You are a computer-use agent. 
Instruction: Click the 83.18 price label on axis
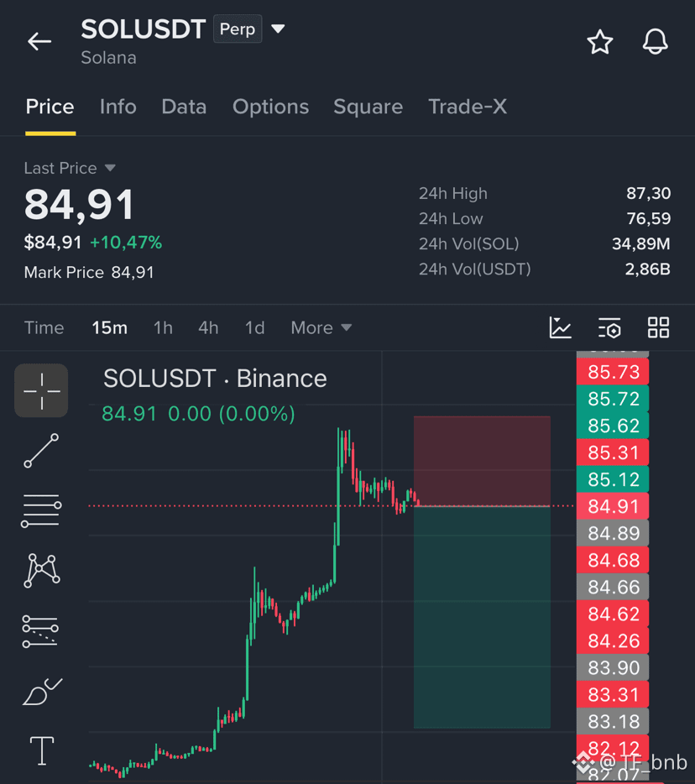point(613,722)
